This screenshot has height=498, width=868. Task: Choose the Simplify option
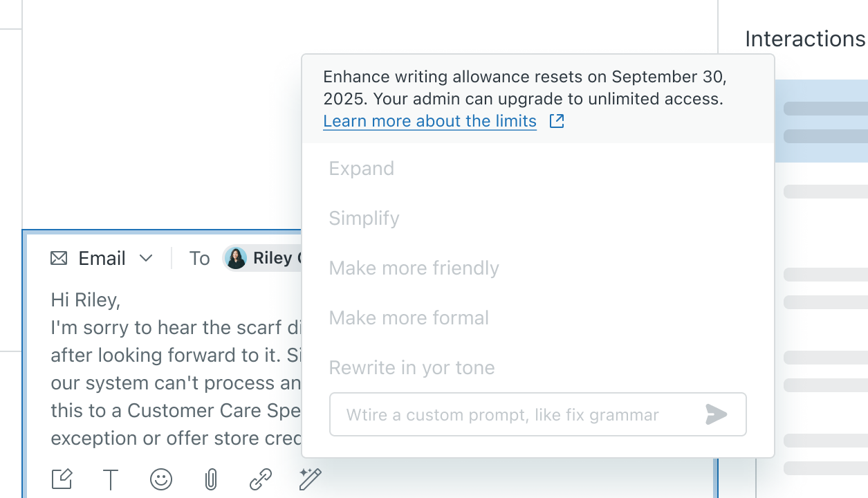[x=364, y=219]
